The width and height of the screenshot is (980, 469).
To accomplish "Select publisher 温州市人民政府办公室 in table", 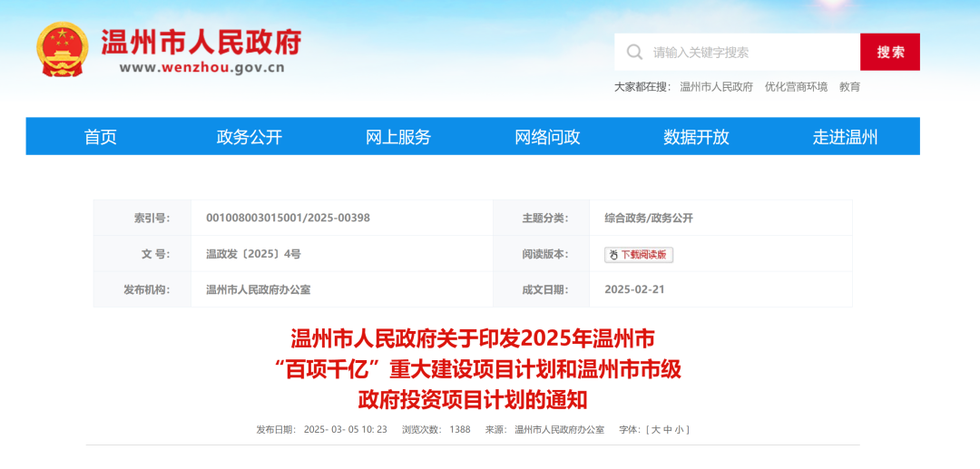I will tap(258, 289).
